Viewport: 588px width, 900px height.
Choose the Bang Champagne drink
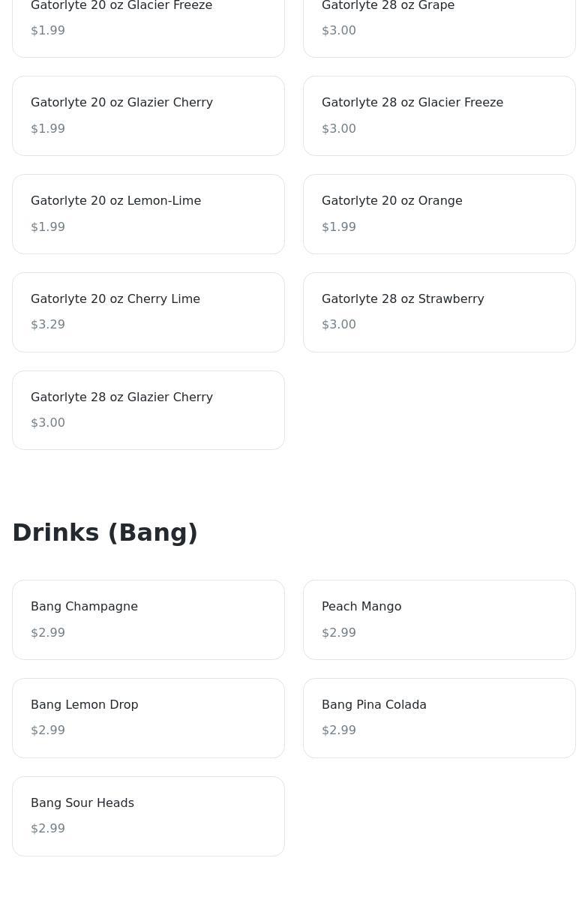tap(148, 619)
